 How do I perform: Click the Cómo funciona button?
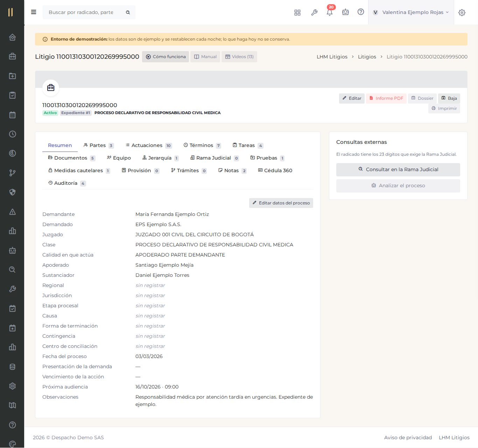point(166,57)
